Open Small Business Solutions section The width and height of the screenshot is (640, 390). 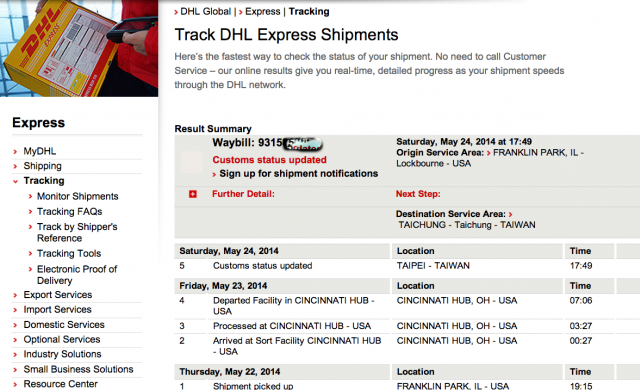[78, 369]
